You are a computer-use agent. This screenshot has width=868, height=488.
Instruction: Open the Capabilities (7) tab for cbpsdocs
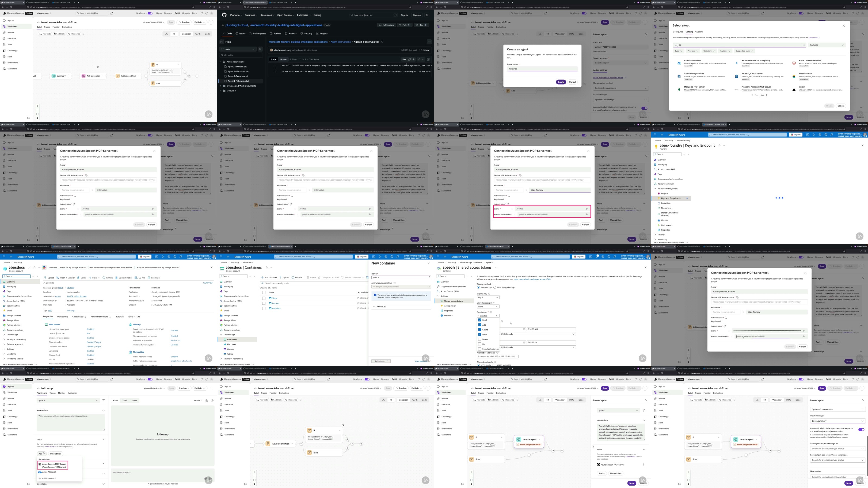(x=79, y=317)
